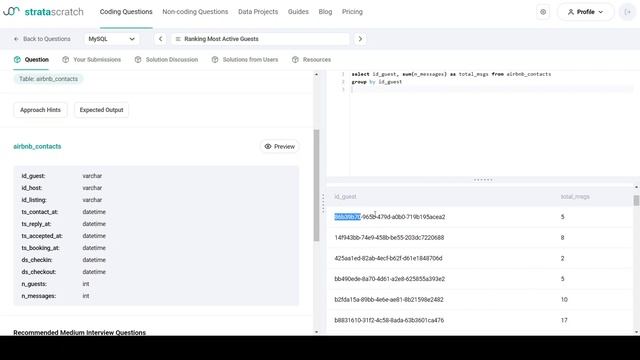Open Non-coding Questions menu
This screenshot has width=640, height=360.
(x=195, y=12)
